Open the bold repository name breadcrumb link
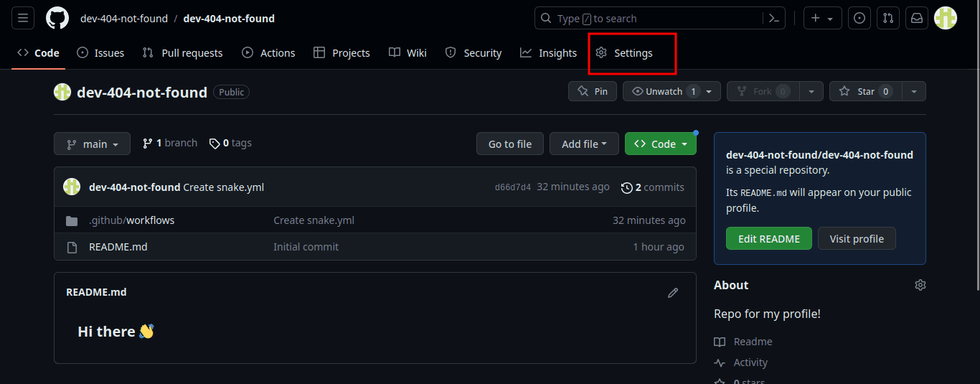This screenshot has height=384, width=980. tap(229, 19)
